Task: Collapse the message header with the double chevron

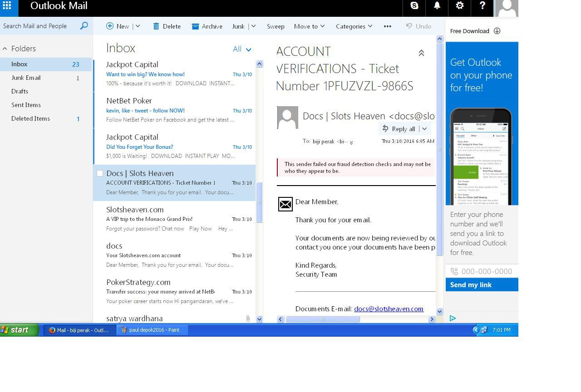Action: tap(421, 53)
